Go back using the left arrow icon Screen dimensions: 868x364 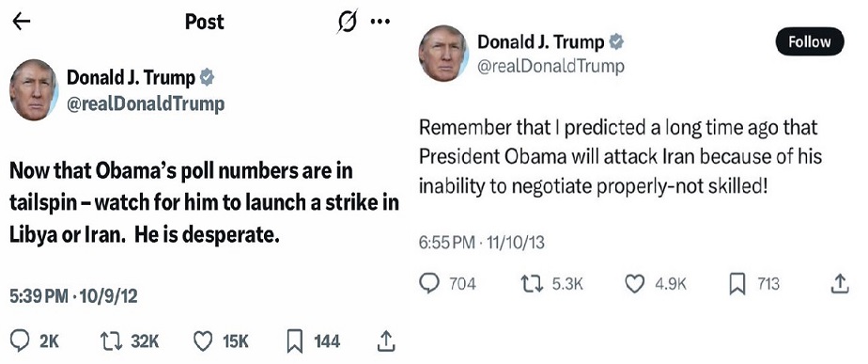21,23
